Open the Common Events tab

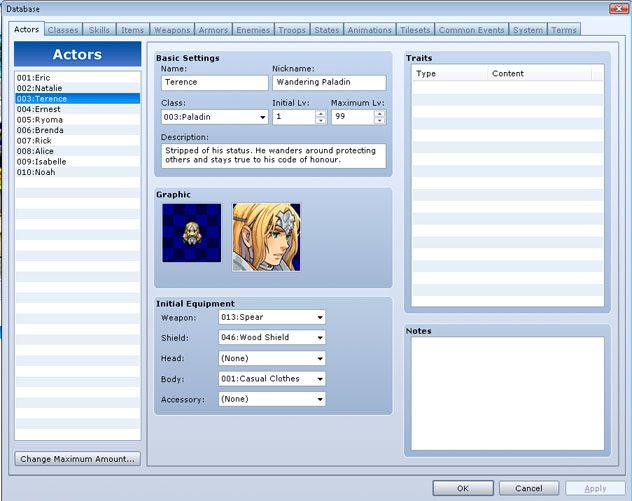pyautogui.click(x=471, y=30)
